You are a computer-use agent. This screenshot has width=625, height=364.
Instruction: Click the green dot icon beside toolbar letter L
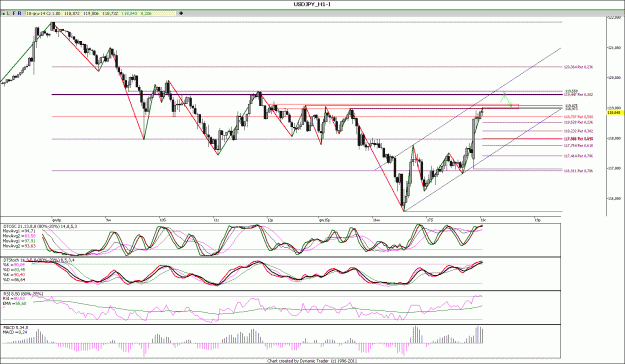pyautogui.click(x=4, y=13)
